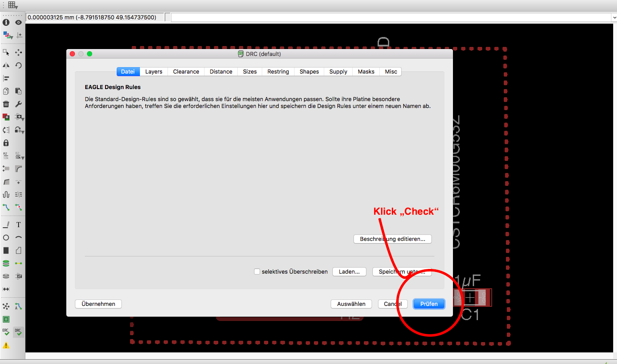Switch to the Clearance tab
The height and width of the screenshot is (364, 617).
(x=186, y=71)
